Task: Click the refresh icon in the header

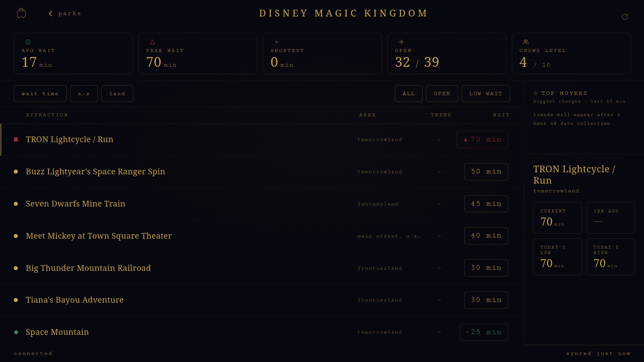Action: tap(625, 17)
